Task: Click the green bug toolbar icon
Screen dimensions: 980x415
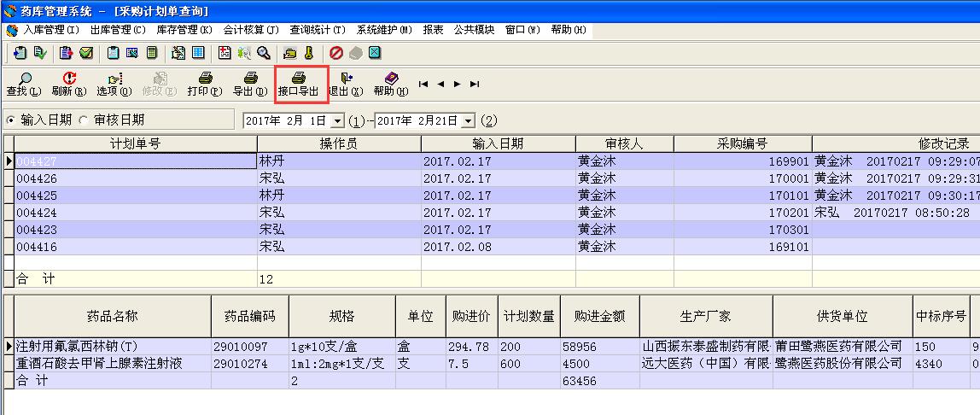Action: [x=244, y=53]
